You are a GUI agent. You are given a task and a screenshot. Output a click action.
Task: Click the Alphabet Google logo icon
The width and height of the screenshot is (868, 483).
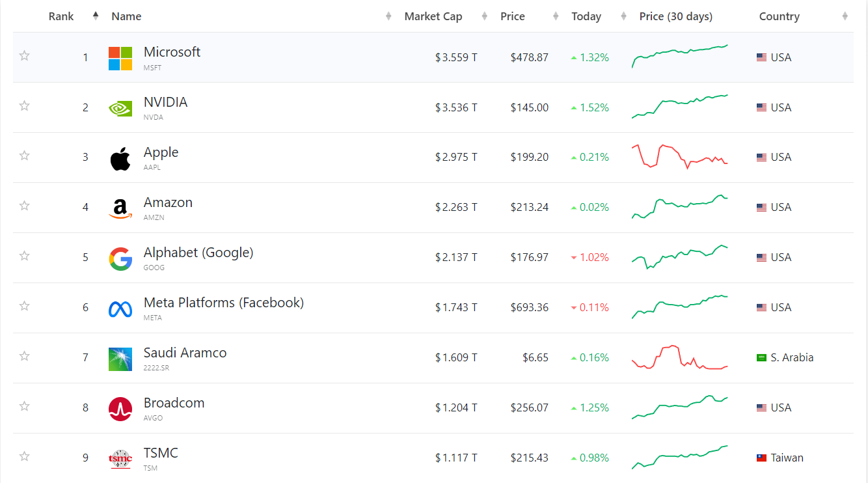pyautogui.click(x=120, y=258)
